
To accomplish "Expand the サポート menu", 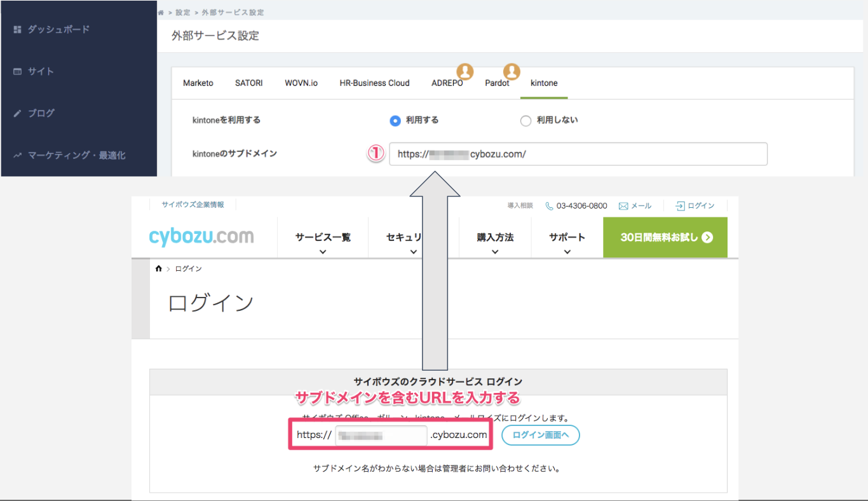I will click(x=567, y=238).
